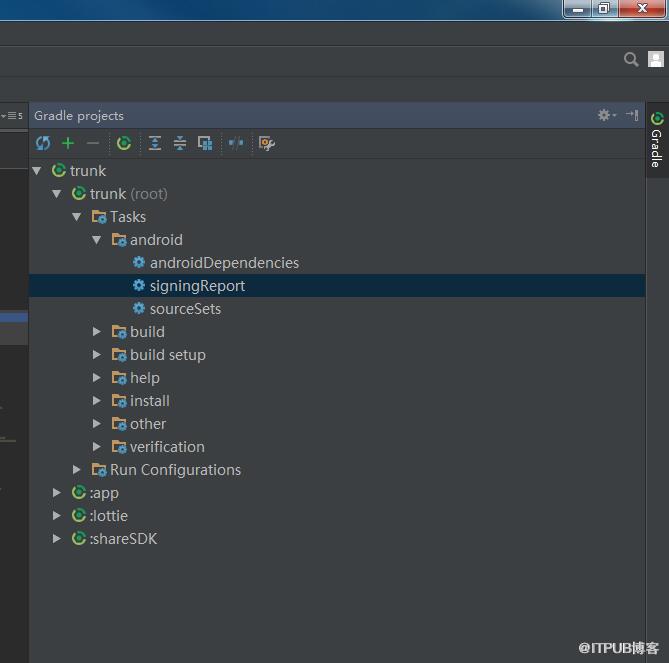Expand all tree nodes

154,143
